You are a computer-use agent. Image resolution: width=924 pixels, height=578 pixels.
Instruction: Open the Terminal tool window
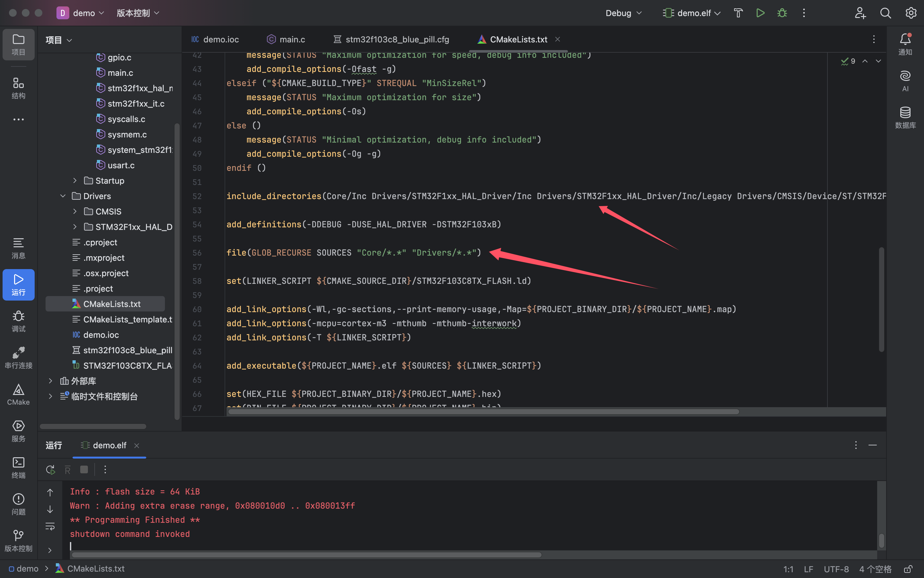[18, 468]
